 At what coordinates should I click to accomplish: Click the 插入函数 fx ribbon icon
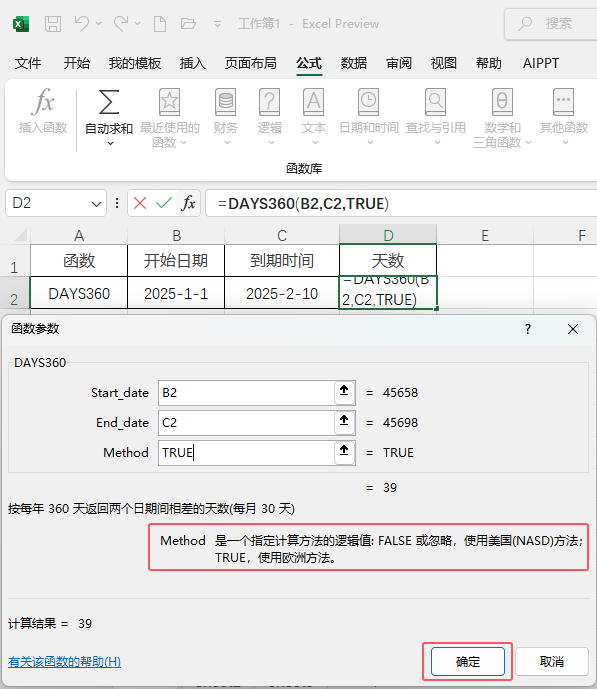[43, 102]
